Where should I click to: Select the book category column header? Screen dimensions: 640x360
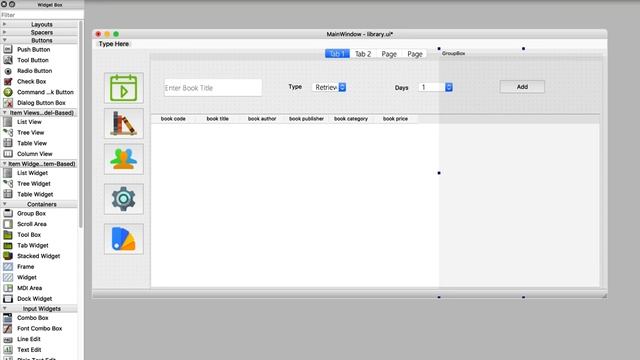(351, 119)
